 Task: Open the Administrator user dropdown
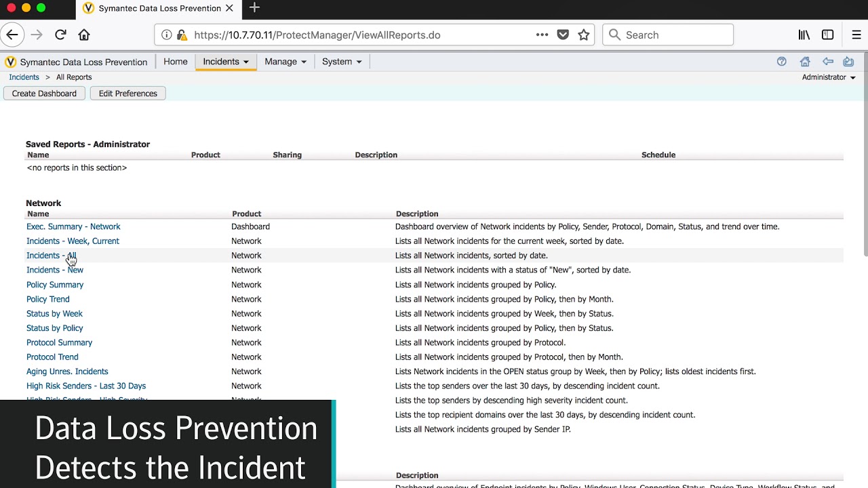[x=829, y=77]
